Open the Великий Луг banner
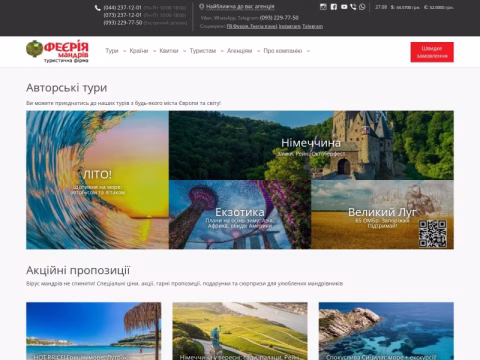Screen dimensions: 480x360 pyautogui.click(x=382, y=215)
